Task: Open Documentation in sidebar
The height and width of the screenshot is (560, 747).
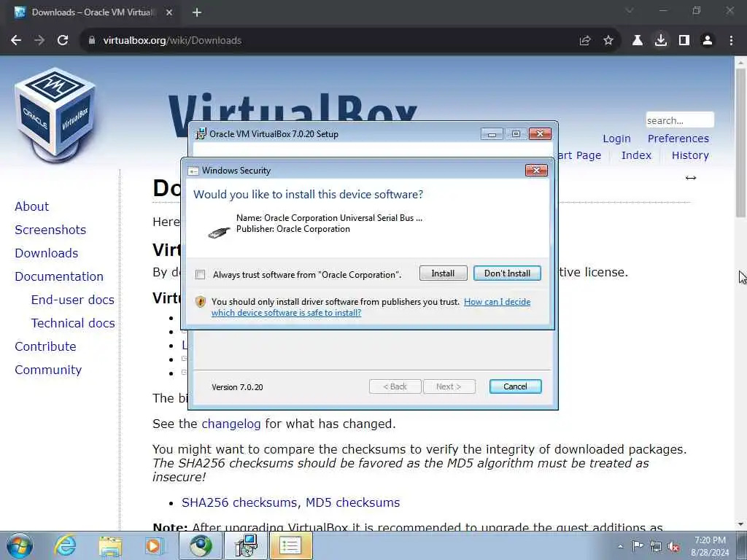Action: [x=58, y=276]
